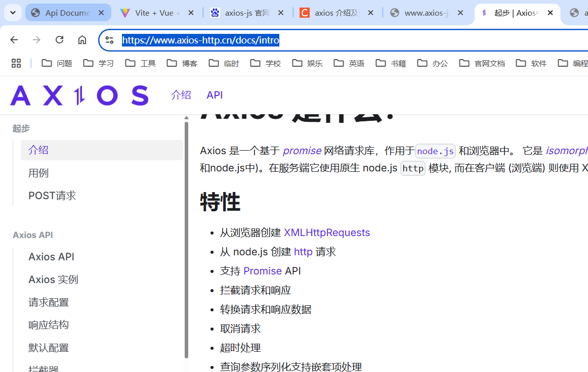This screenshot has height=372, width=588.
Task: Open the API top navigation link
Action: (215, 95)
